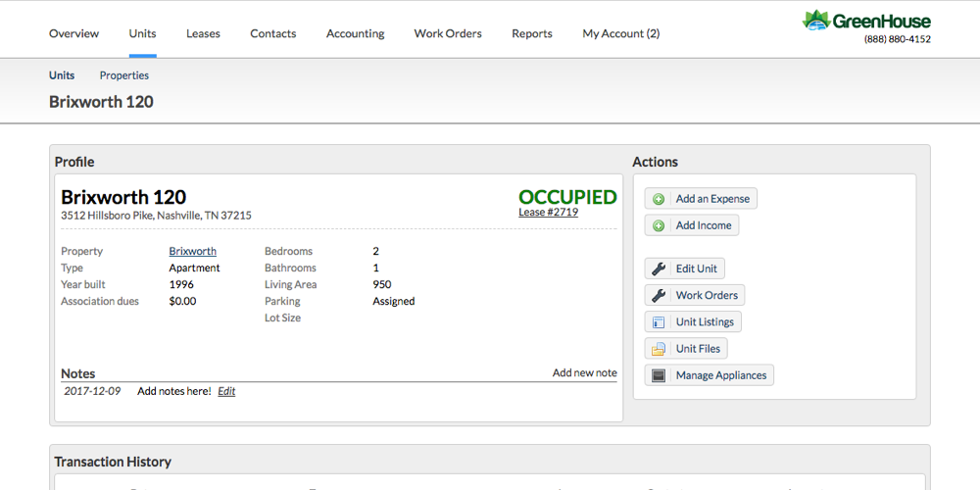Click the wrench icon on Work Orders button
This screenshot has width=980, height=490.
click(659, 295)
